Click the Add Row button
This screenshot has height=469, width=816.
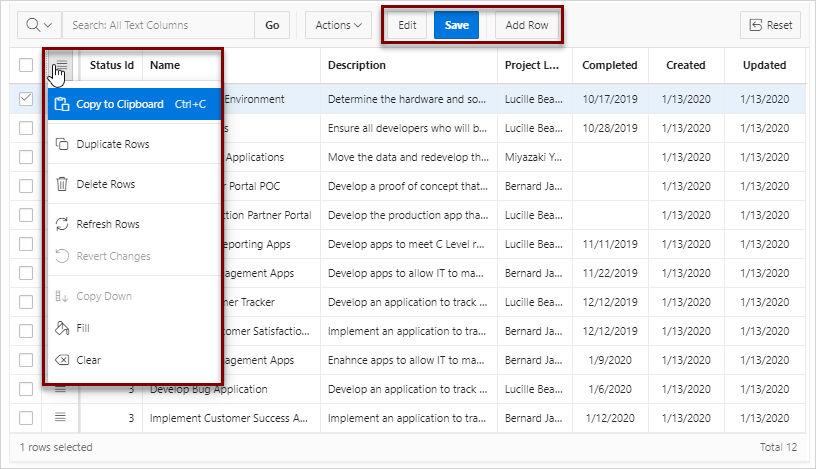pyautogui.click(x=526, y=25)
